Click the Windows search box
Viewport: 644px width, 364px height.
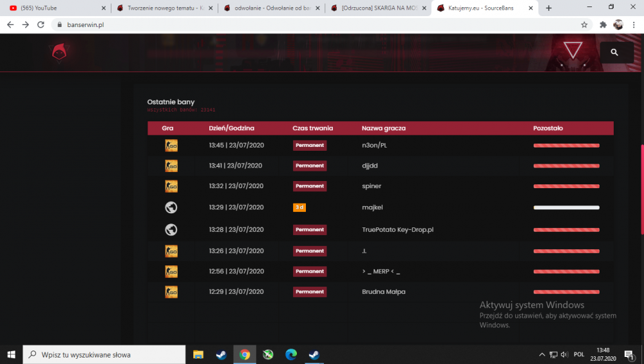coord(104,354)
